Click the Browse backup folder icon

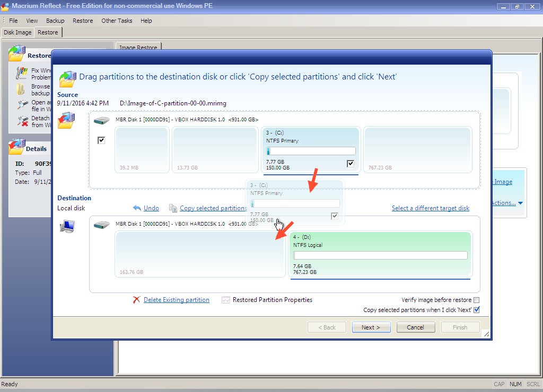click(x=22, y=89)
